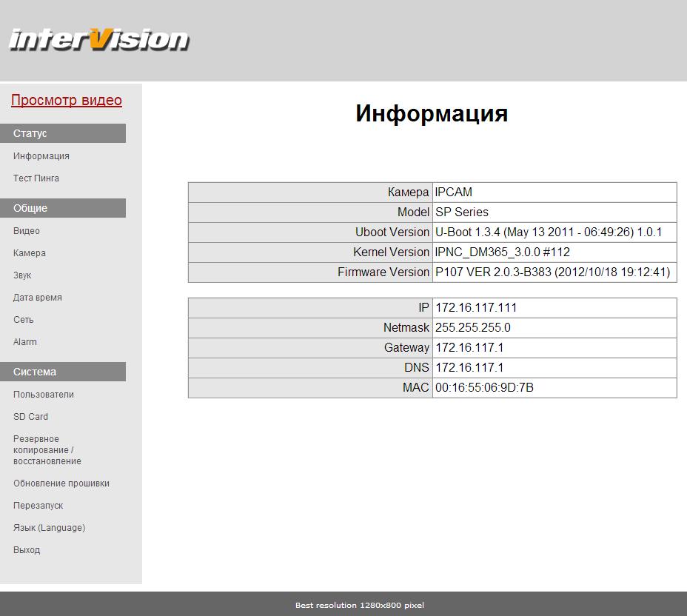Image resolution: width=687 pixels, height=616 pixels.
Task: Select the Звук menu item
Action: click(x=22, y=275)
